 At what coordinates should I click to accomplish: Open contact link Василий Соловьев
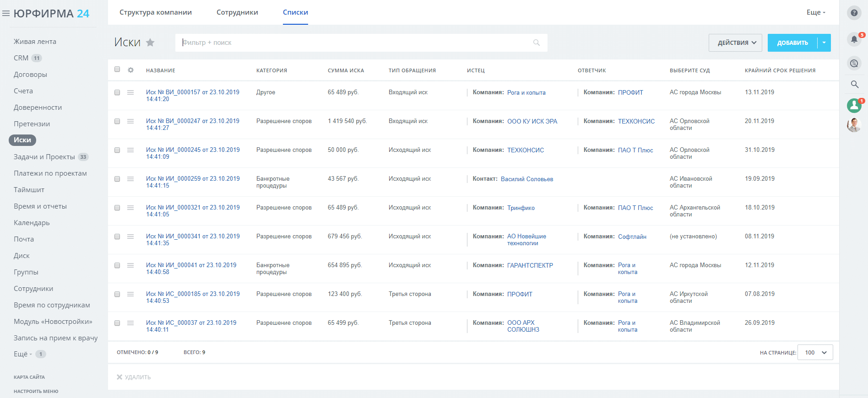(x=527, y=179)
